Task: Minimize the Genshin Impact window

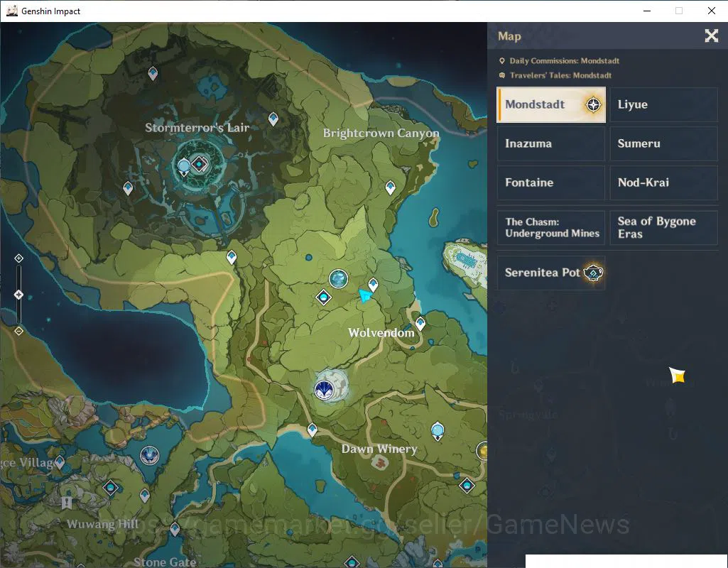Action: click(647, 11)
